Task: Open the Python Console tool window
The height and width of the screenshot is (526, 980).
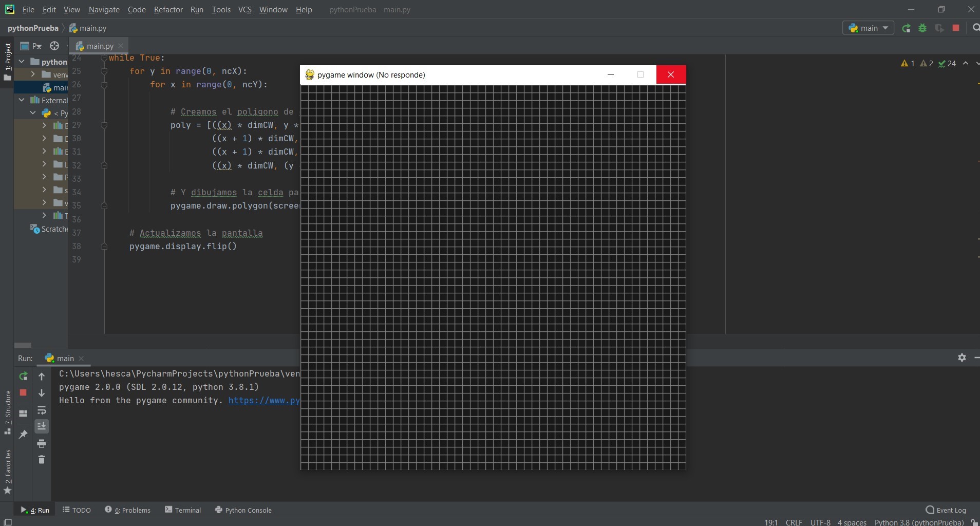Action: point(248,510)
